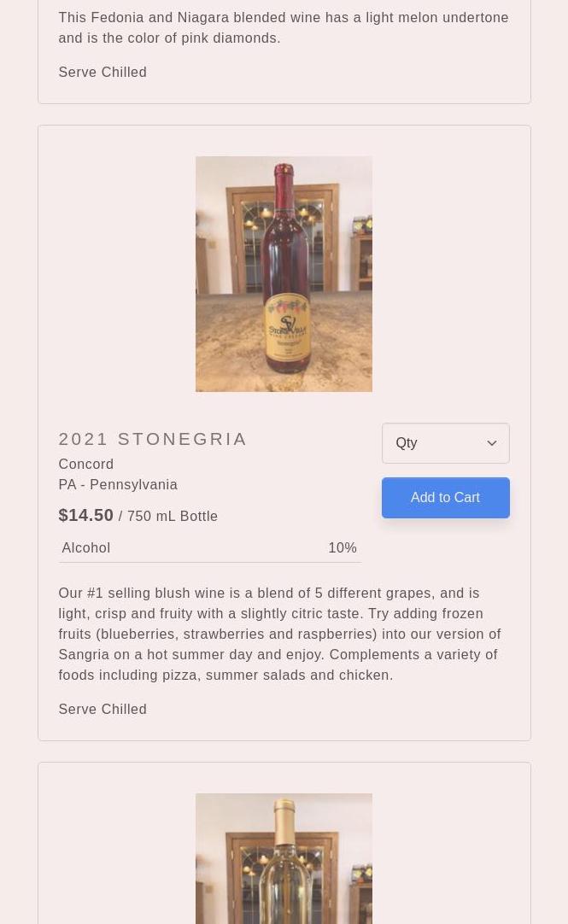Click the Alcohol label in the details row
The height and width of the screenshot is (924, 568).
86,548
